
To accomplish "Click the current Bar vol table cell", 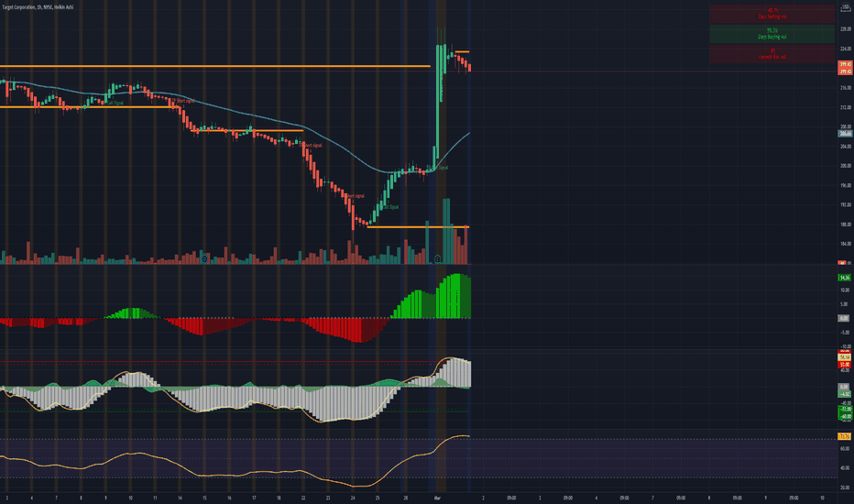I will tap(772, 53).
